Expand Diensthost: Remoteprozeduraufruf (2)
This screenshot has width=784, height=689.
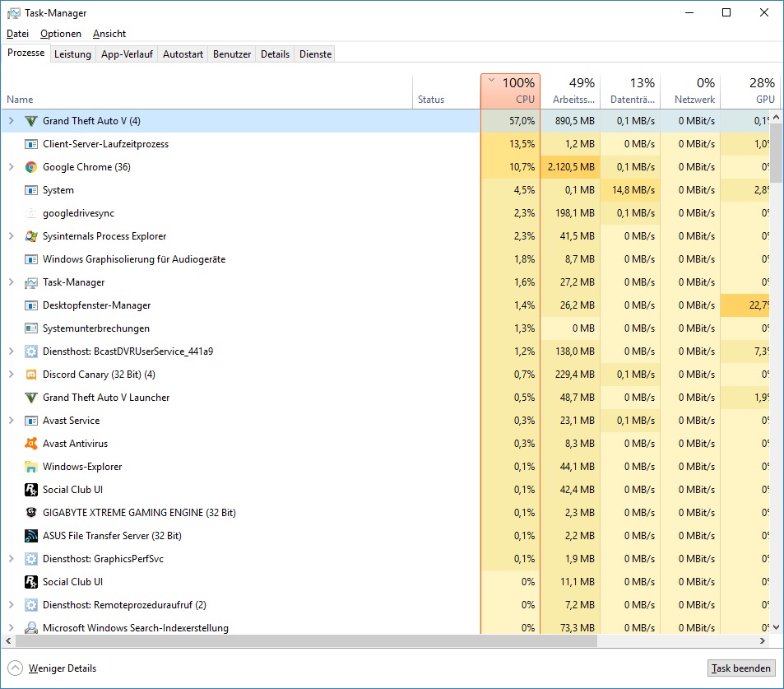tap(11, 604)
